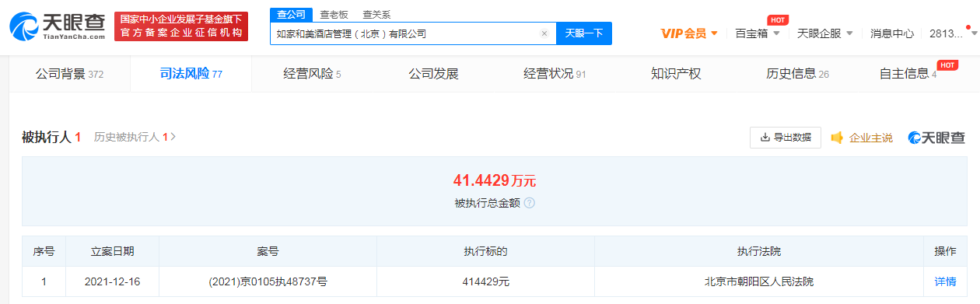980x304 pixels.
Task: Clear the search box with the x icon
Action: [x=544, y=33]
